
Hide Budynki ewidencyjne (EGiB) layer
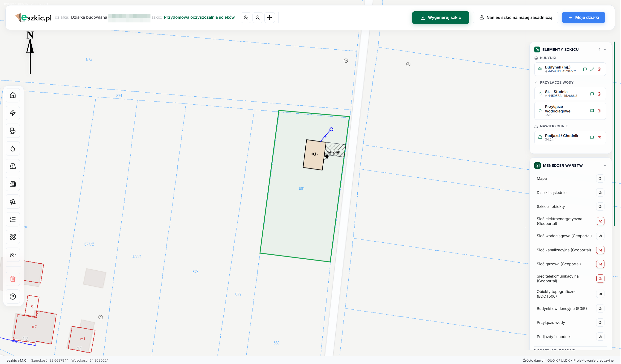coord(600,308)
